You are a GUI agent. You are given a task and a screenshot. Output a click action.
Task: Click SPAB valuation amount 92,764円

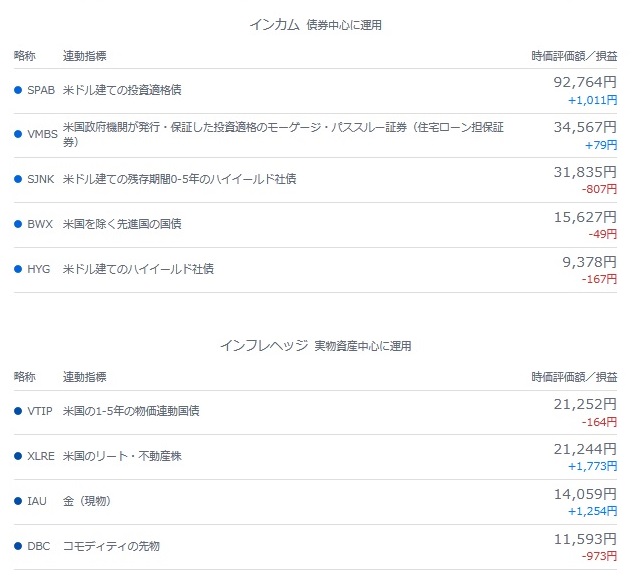[585, 82]
